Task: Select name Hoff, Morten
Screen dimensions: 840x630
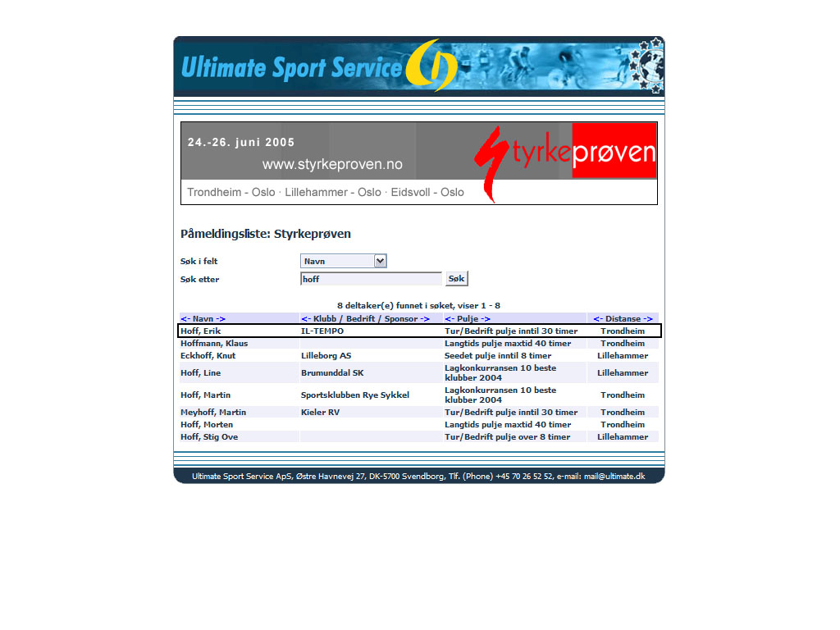Action: (x=207, y=424)
